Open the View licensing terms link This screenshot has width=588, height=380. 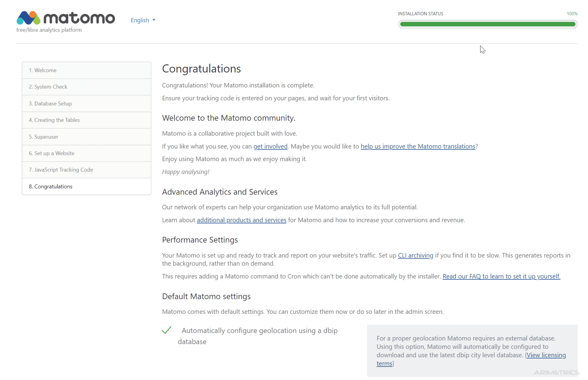545,355
